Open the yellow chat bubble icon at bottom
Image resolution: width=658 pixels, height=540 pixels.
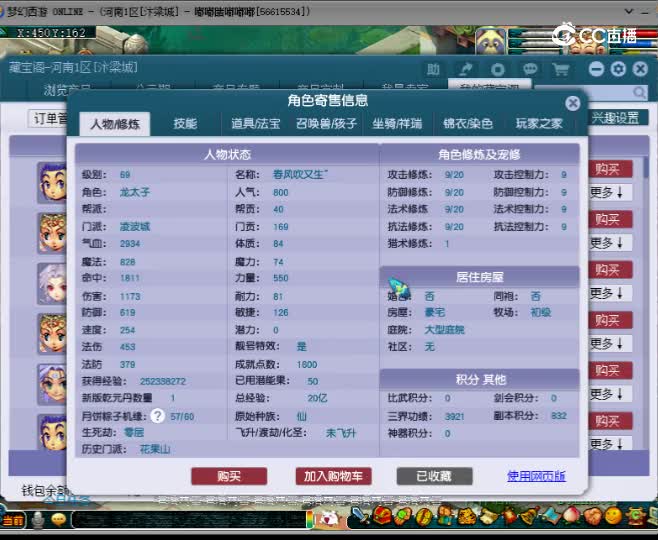[59, 520]
